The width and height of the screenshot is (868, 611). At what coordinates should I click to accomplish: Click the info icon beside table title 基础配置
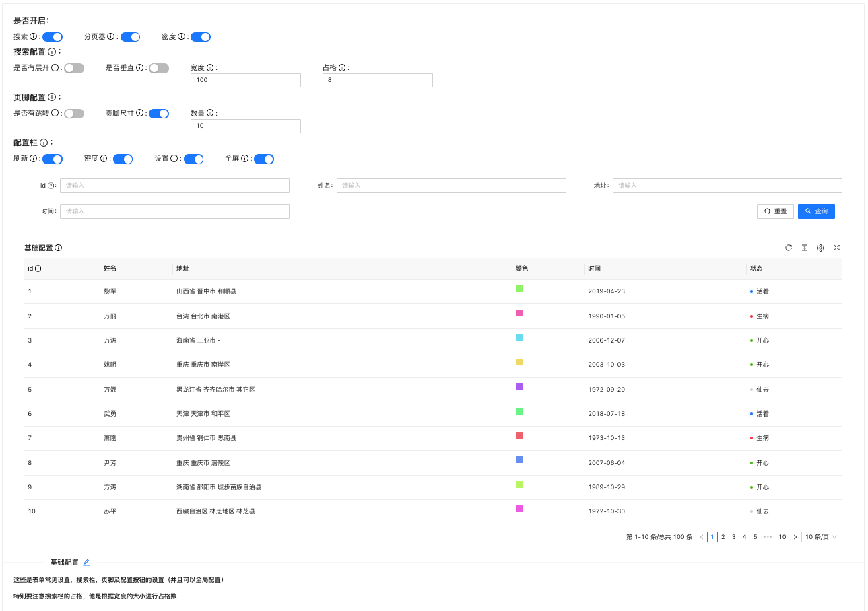(59, 248)
